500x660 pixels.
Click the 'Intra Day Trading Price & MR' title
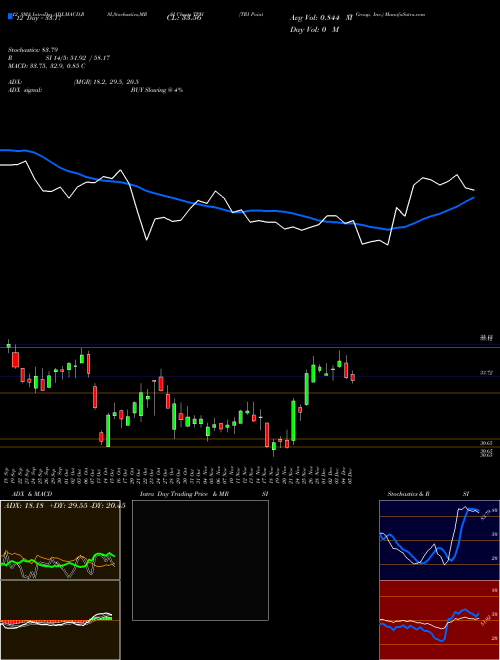click(x=184, y=494)
